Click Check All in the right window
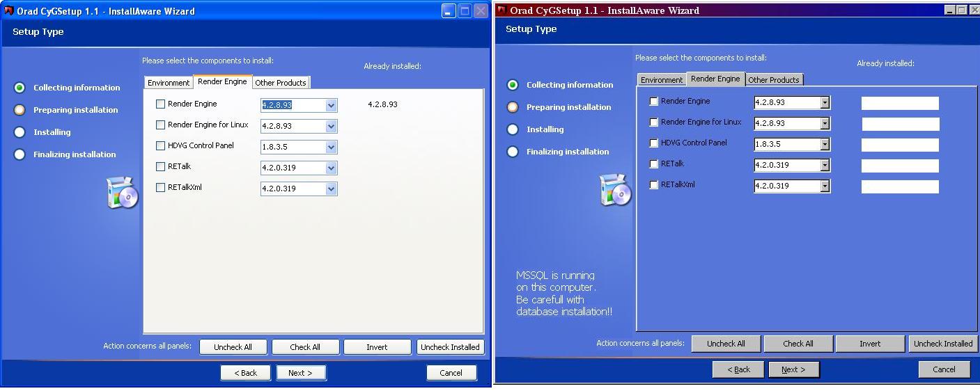Image resolution: width=980 pixels, height=391 pixels. click(798, 344)
